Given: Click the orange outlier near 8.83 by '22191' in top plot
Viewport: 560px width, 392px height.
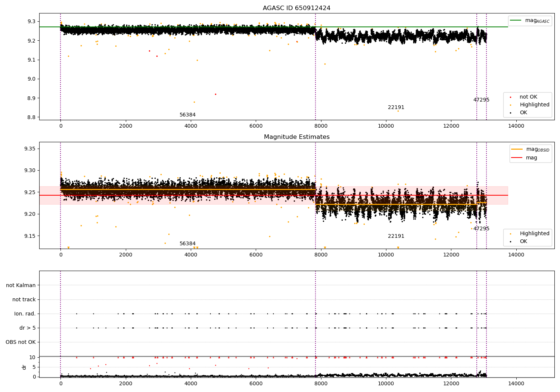Looking at the screenshot, I should (398, 111).
